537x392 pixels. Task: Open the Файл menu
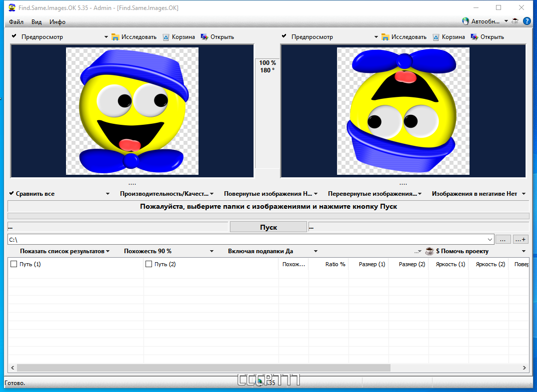(15, 21)
